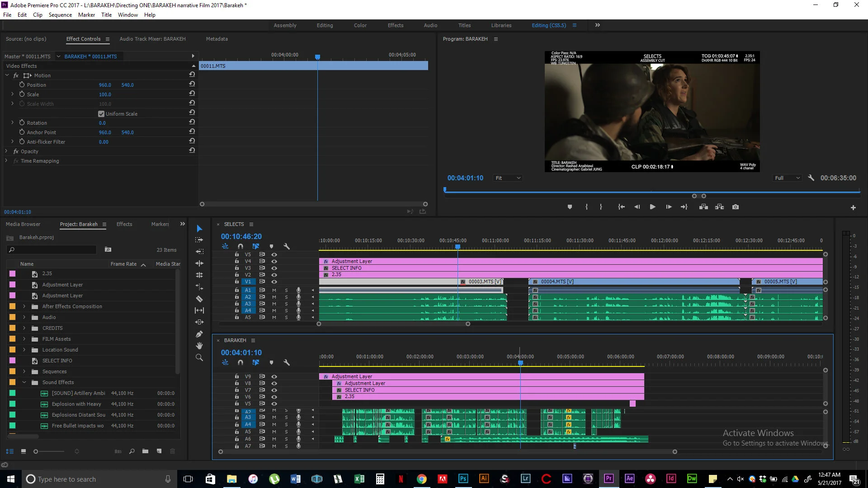Open the Sequence menu

tap(60, 15)
